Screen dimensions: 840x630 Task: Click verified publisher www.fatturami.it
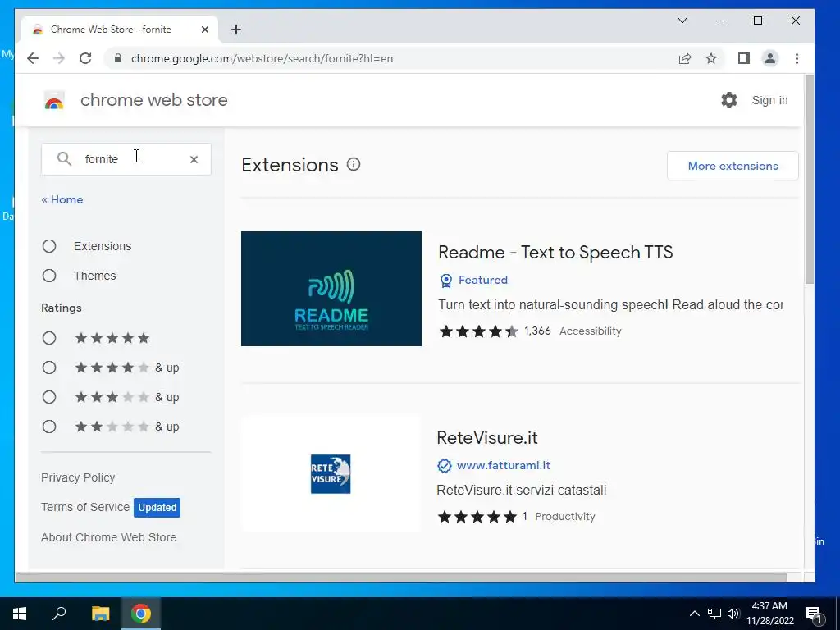point(503,465)
